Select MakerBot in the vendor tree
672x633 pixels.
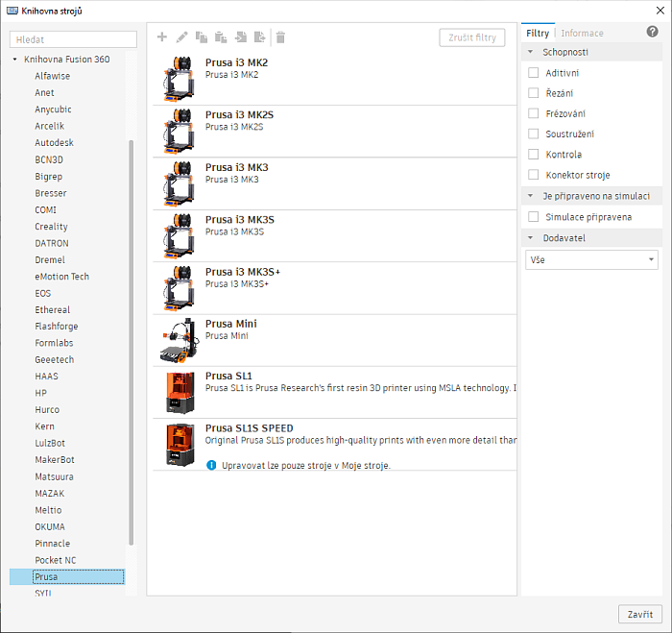[55, 460]
